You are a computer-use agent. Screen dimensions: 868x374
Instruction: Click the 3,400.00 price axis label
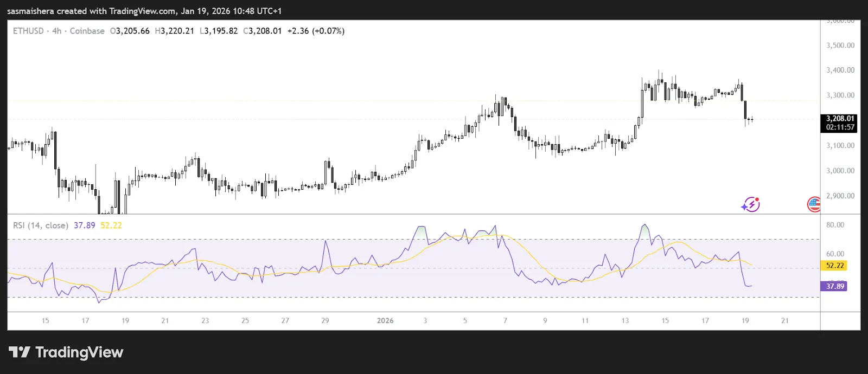click(840, 70)
